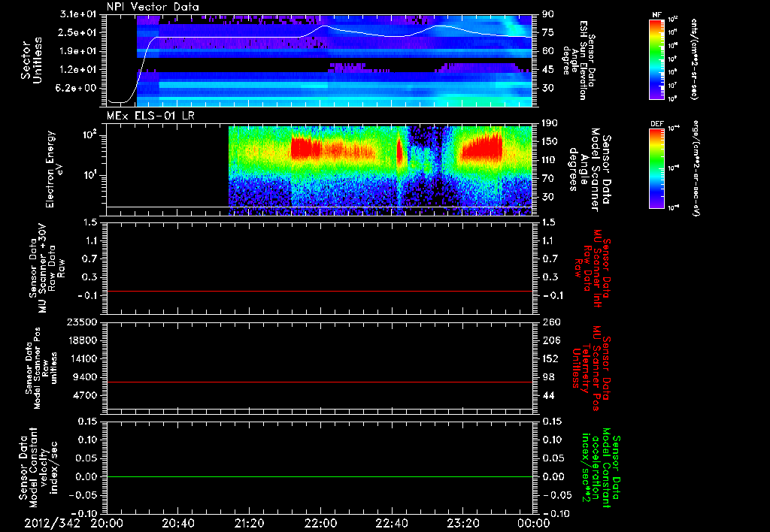Click the 'DEF' color bar title

coord(657,124)
